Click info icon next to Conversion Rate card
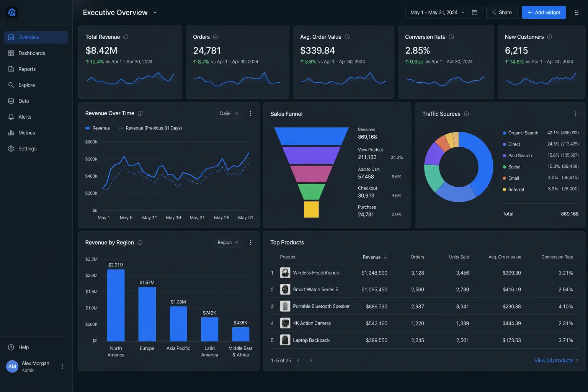This screenshot has width=588, height=392. [x=451, y=37]
